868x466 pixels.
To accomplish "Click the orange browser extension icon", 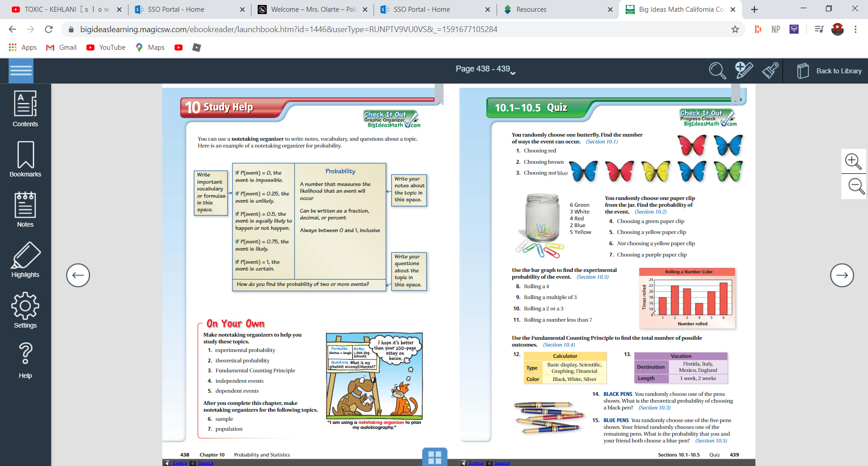I will (x=758, y=29).
